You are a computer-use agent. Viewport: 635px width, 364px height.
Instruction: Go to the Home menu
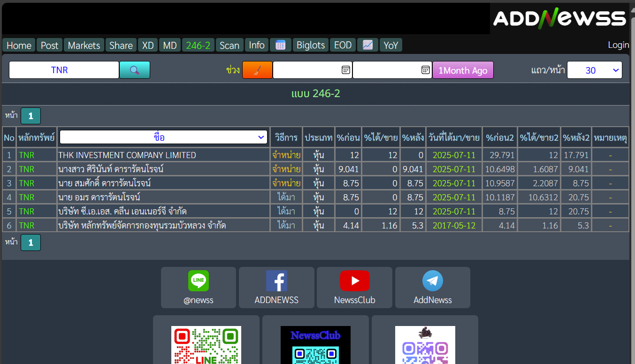(x=19, y=45)
